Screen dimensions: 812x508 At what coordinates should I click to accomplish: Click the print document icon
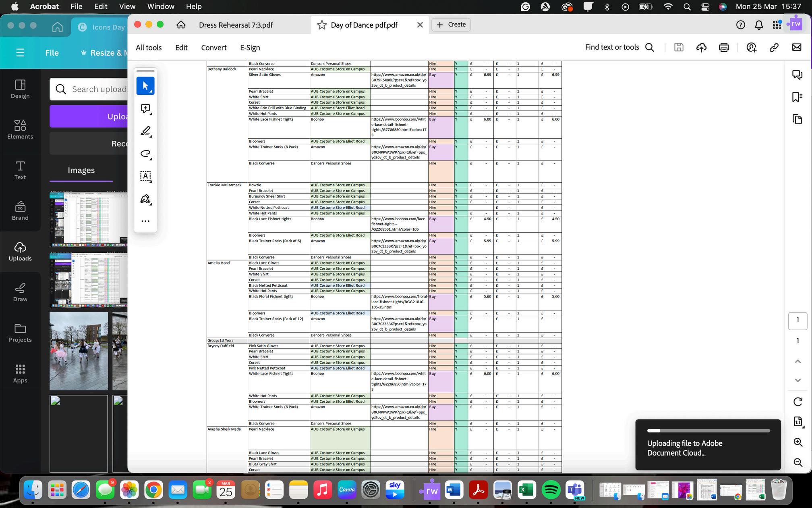[x=724, y=48]
